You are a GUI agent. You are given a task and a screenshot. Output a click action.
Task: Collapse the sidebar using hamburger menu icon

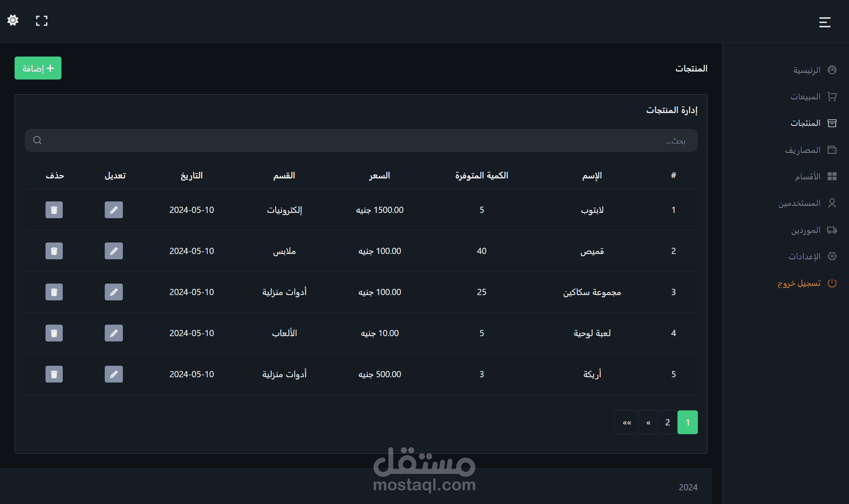(825, 22)
